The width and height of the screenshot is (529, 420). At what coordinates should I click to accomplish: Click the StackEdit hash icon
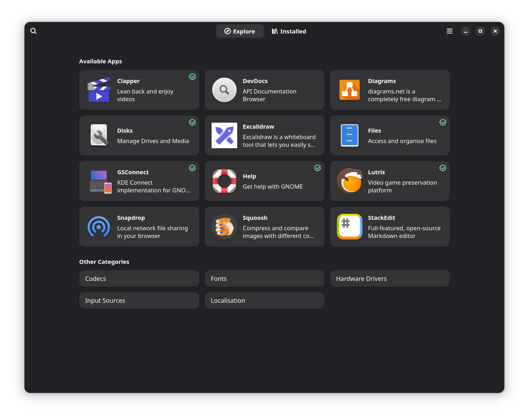(x=349, y=227)
